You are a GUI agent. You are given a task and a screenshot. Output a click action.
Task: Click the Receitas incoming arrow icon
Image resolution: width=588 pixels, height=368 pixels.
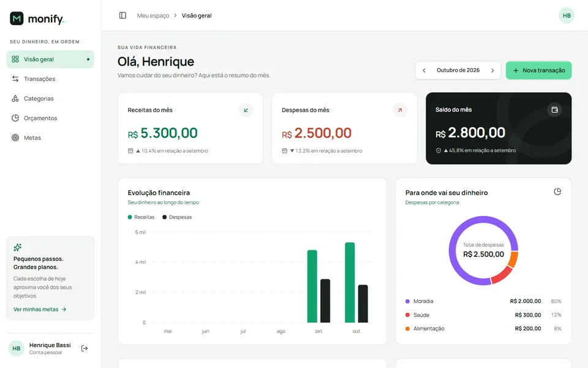pos(246,110)
